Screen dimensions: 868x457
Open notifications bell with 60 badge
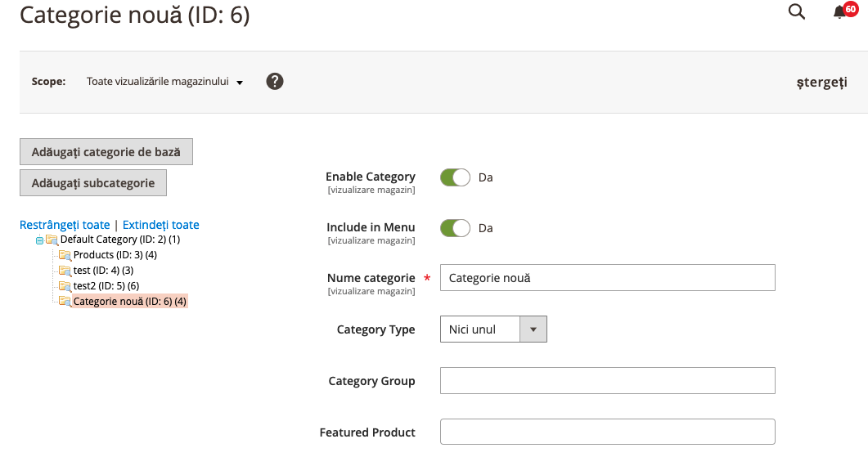[845, 11]
